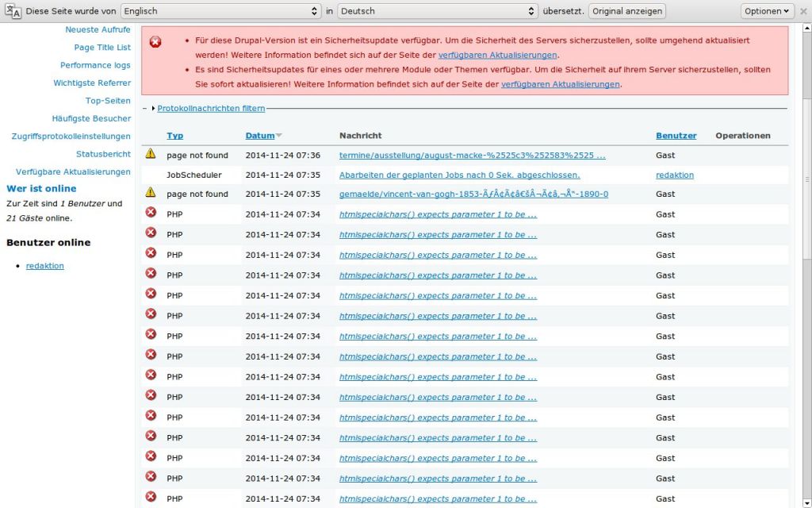812x508 pixels.
Task: Close the translation bar with the X icon
Action: pyautogui.click(x=803, y=11)
